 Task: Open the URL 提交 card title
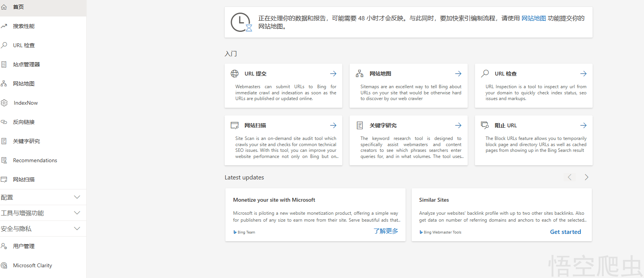pos(255,74)
